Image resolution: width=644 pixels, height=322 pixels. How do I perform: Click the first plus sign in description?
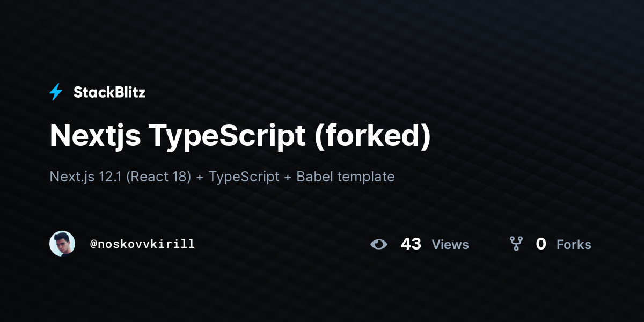click(x=200, y=177)
